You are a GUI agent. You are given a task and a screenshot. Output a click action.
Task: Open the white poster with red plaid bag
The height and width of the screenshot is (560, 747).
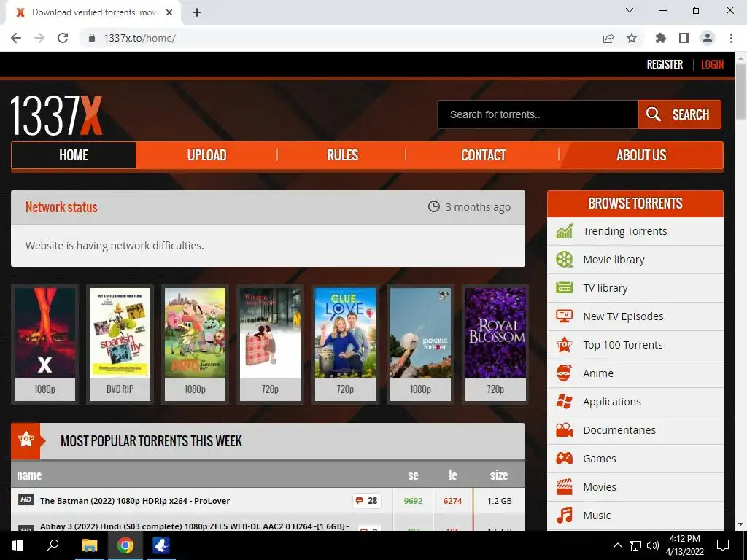pos(270,344)
